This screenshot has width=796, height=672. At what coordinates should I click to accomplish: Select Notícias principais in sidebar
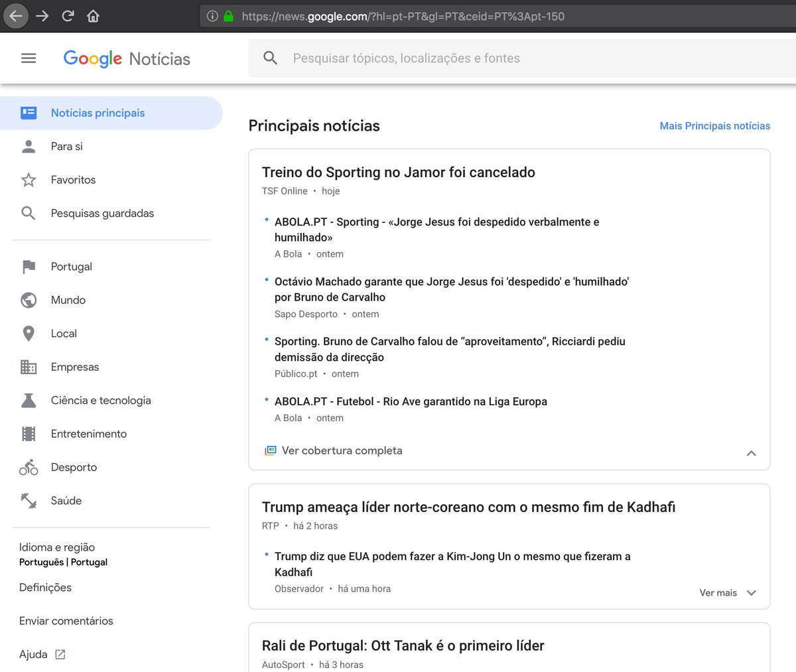point(111,113)
